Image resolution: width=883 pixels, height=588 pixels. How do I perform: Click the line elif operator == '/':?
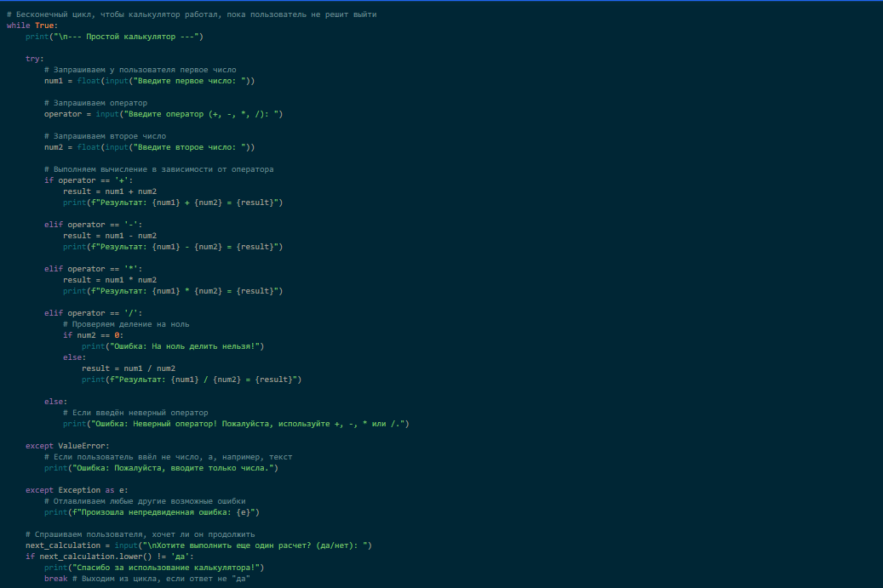pyautogui.click(x=93, y=313)
